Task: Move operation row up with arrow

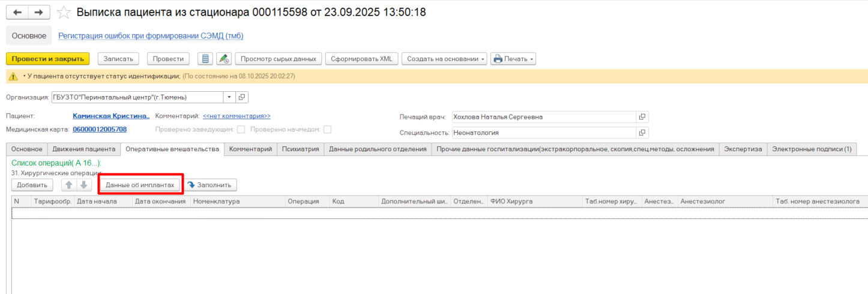Action: [x=68, y=185]
